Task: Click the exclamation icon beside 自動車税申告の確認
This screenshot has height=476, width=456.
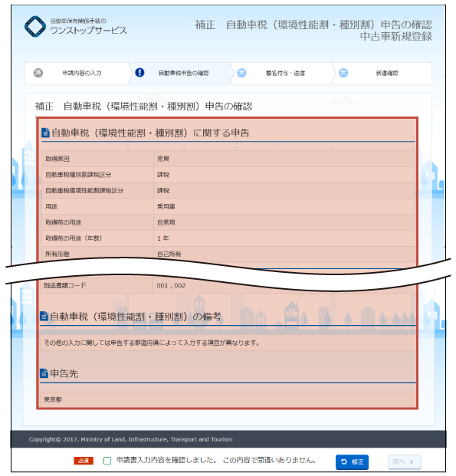Action: coord(139,73)
